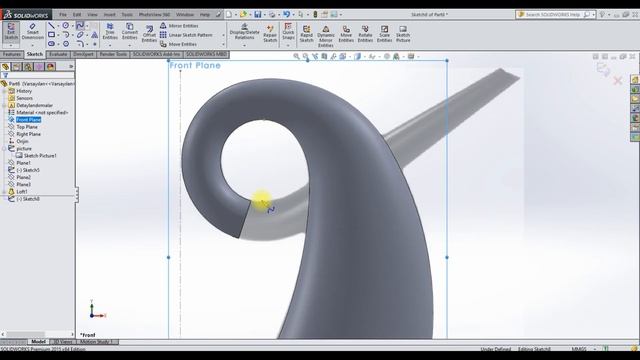Screen dimensions: 640x360
Task: Click the Convert Entities tool
Action: (130, 32)
